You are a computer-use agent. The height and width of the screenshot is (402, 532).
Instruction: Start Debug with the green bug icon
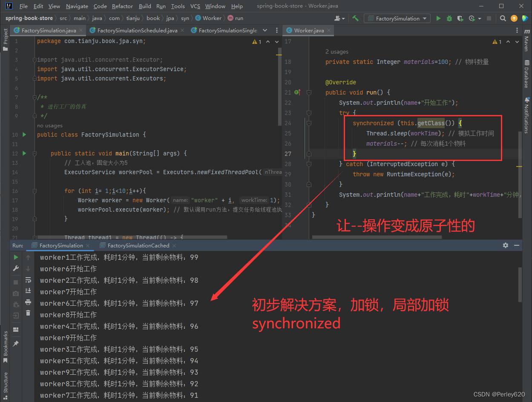click(x=449, y=18)
